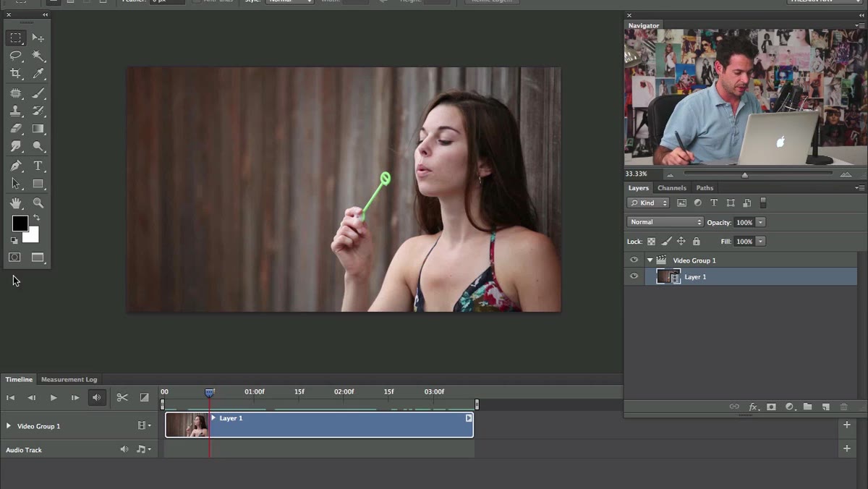Toggle visibility of Video Group 1
Image resolution: width=868 pixels, height=489 pixels.
[634, 260]
